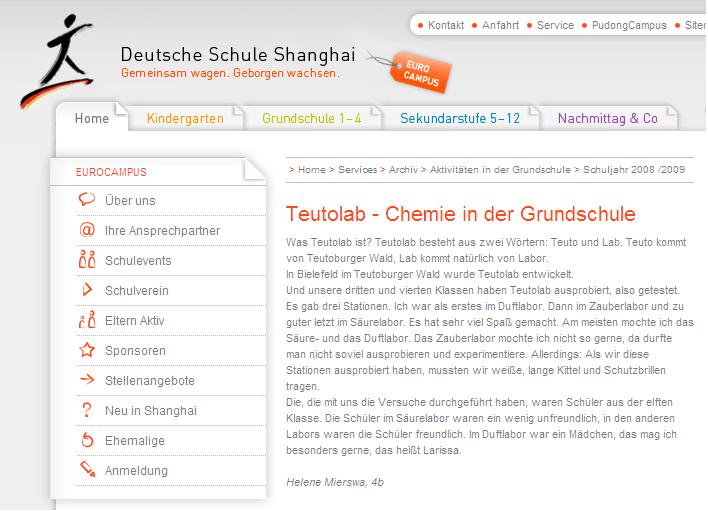Click the Service link in the top bar

click(x=555, y=25)
